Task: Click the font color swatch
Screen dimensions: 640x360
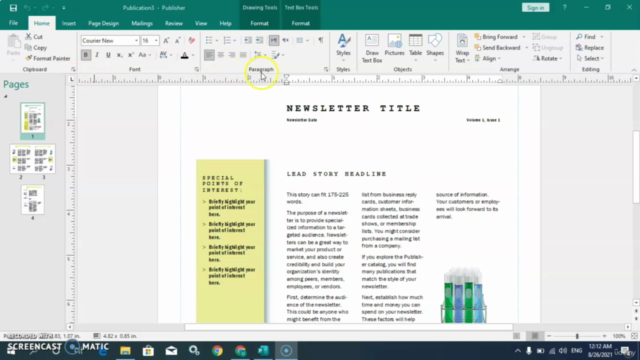Action: pyautogui.click(x=184, y=55)
